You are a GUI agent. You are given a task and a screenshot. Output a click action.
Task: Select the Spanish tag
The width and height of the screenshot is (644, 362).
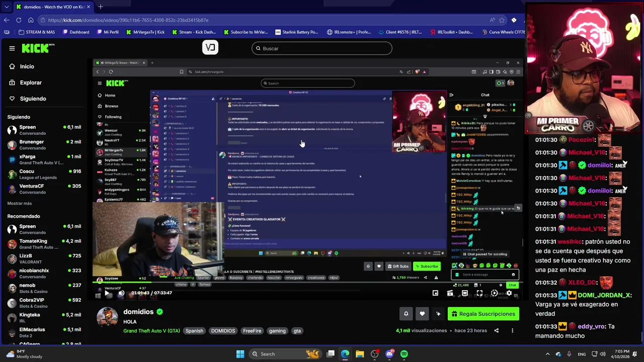pyautogui.click(x=194, y=331)
